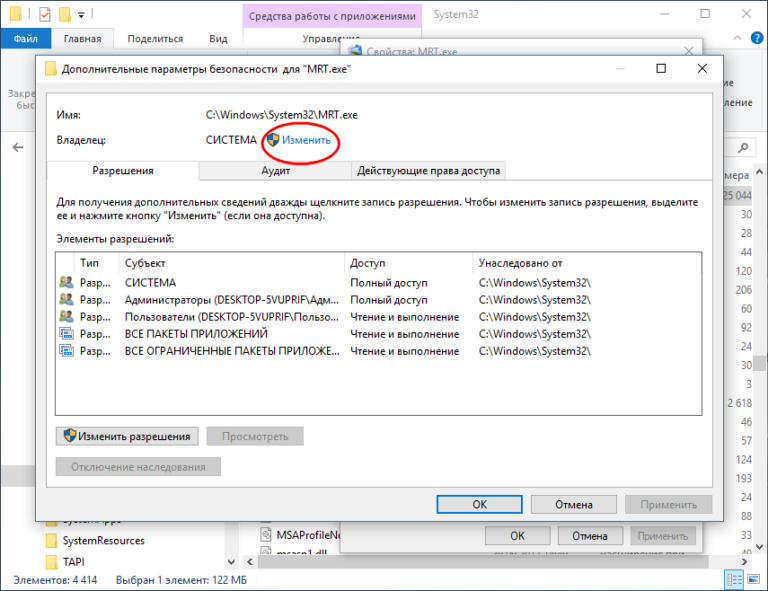This screenshot has height=591, width=768.
Task: Sort by the Доступ column header
Action: [x=408, y=263]
